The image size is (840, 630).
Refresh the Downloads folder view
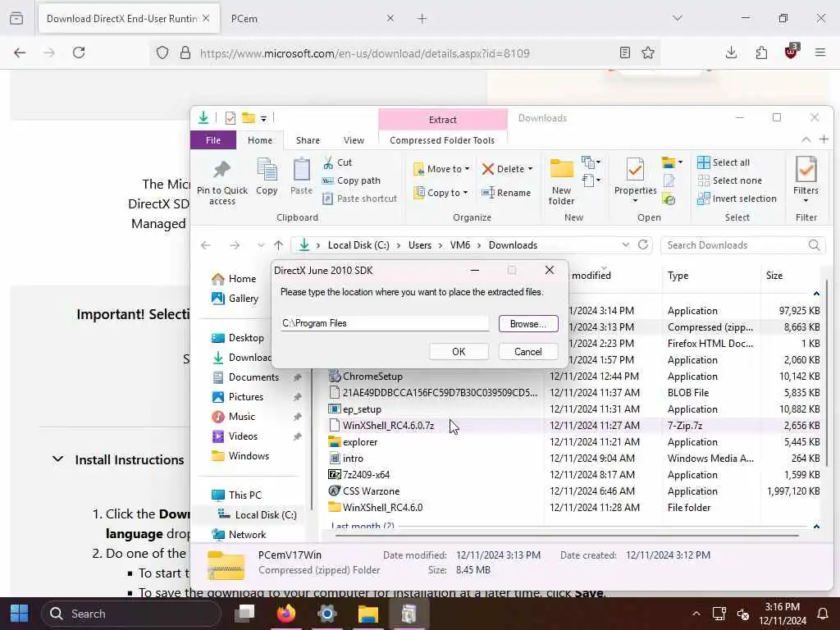[x=643, y=244]
